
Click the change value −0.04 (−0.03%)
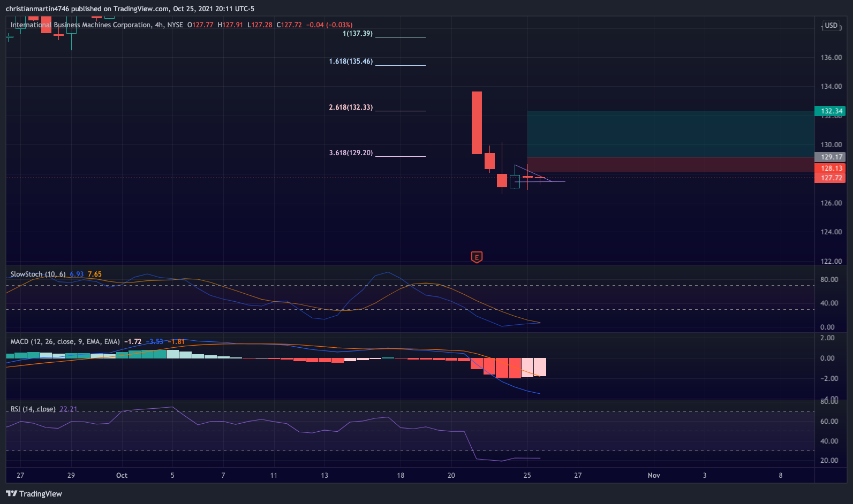point(329,25)
